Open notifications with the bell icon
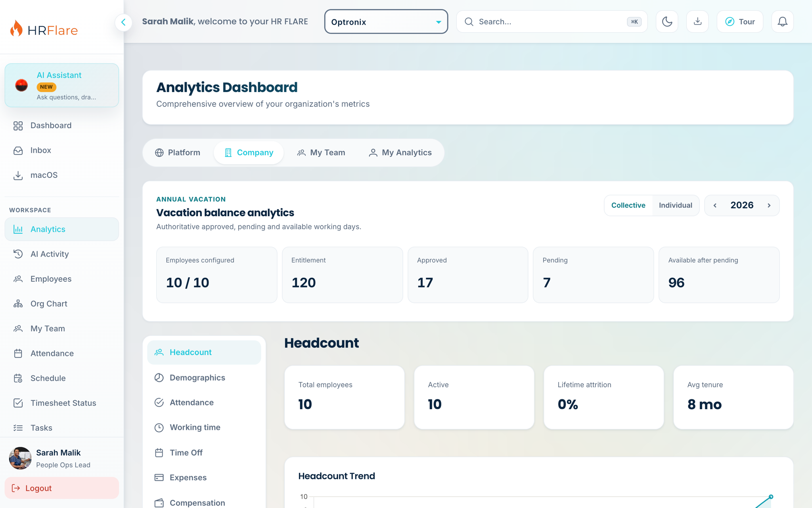Viewport: 812px width, 508px height. click(x=782, y=21)
